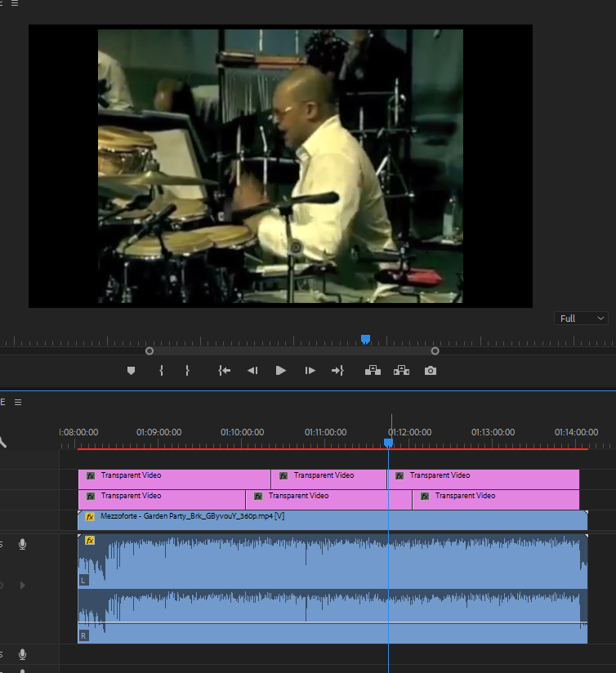Open the timeline panel hamburger menu
Screen dimensions: 616x673
[18, 402]
